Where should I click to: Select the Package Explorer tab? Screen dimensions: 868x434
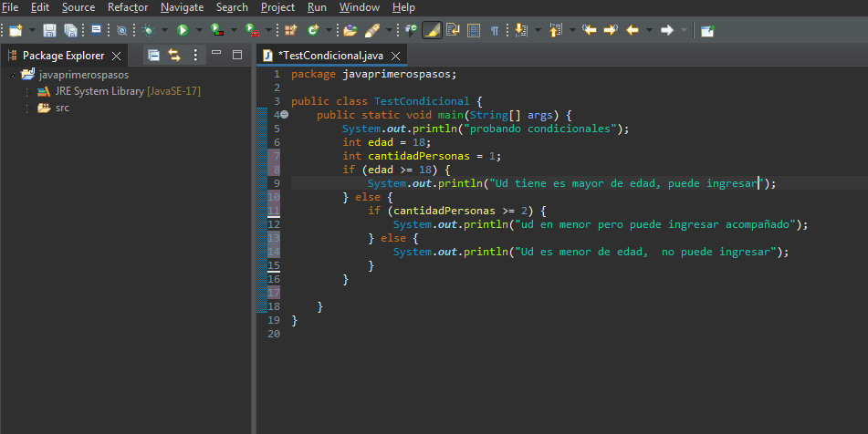tap(63, 56)
